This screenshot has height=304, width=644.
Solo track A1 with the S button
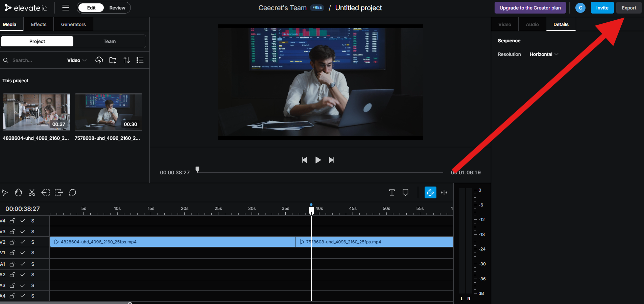(x=33, y=264)
